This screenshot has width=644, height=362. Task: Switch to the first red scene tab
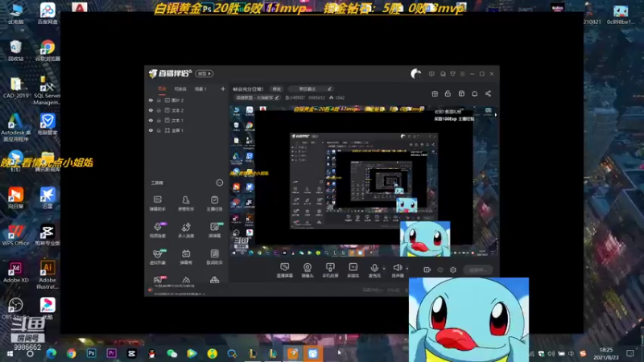(x=162, y=88)
